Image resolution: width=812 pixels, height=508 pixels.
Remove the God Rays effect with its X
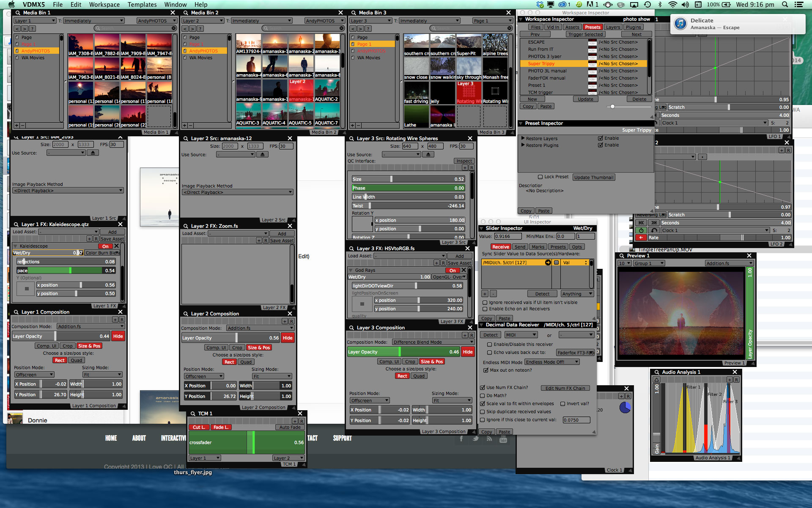(464, 270)
